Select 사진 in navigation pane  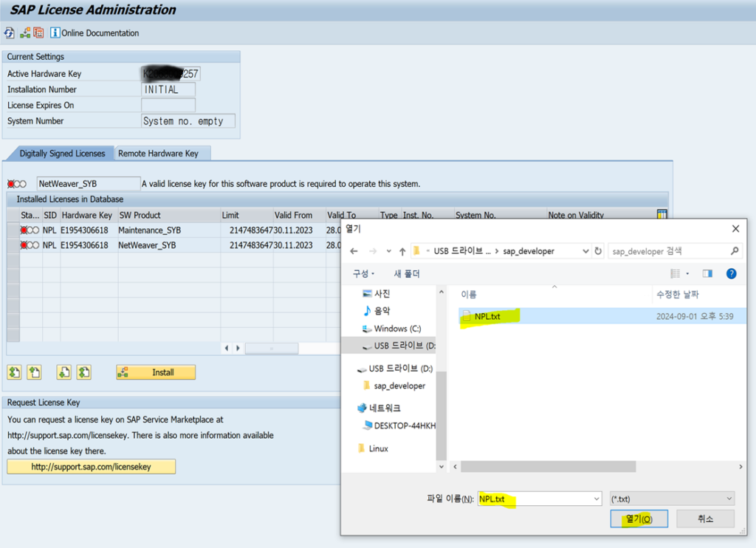(377, 293)
